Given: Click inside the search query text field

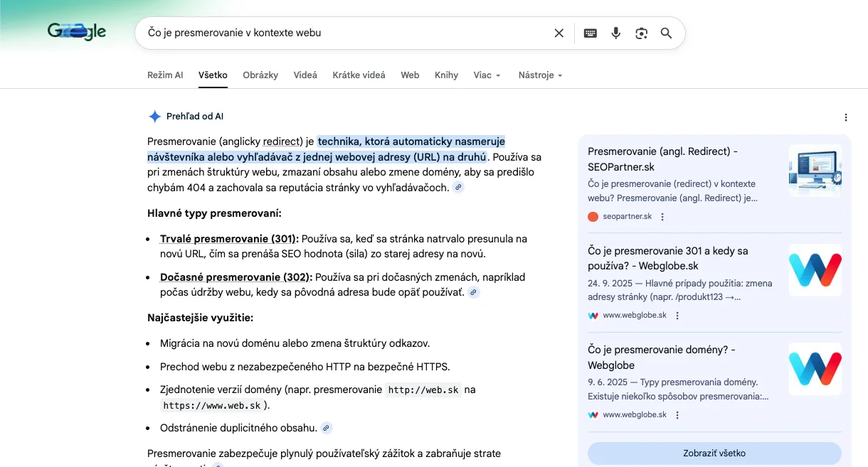Looking at the screenshot, I should point(342,33).
